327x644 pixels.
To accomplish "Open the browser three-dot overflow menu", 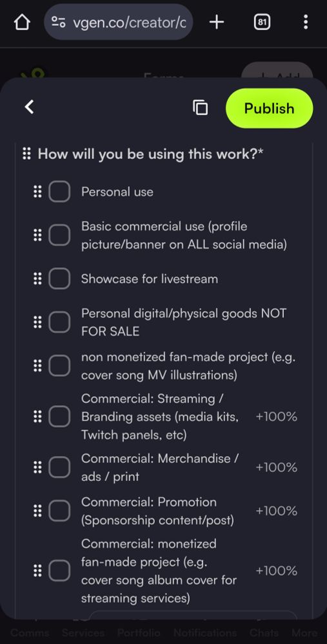I will [305, 22].
